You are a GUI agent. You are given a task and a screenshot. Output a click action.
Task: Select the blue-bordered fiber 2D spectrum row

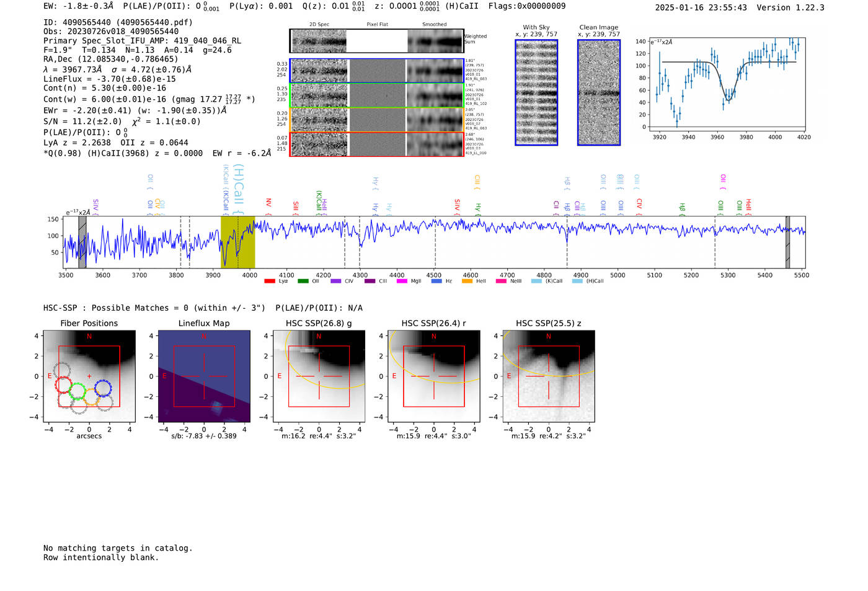click(376, 71)
